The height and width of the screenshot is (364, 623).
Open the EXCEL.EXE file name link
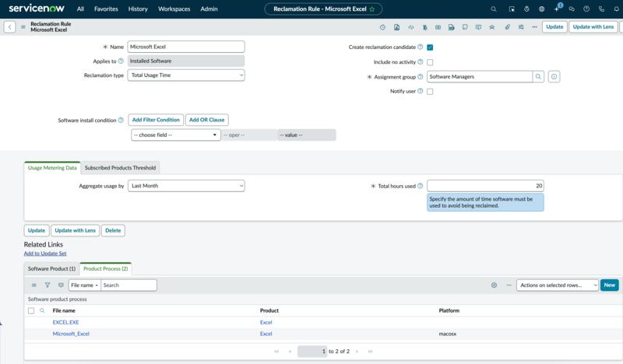[65, 322]
